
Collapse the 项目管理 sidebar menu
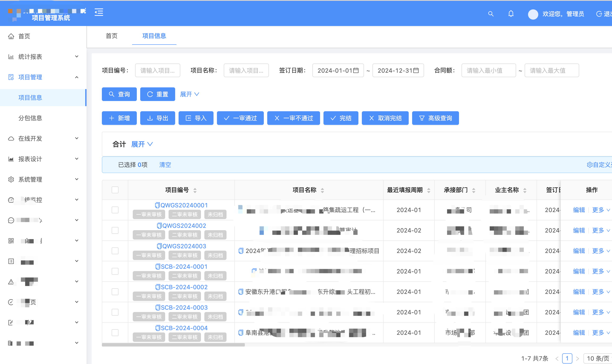point(76,77)
